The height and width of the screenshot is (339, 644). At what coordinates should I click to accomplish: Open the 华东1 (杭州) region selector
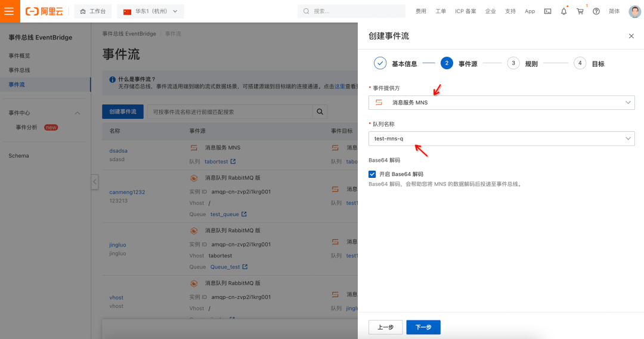(150, 11)
